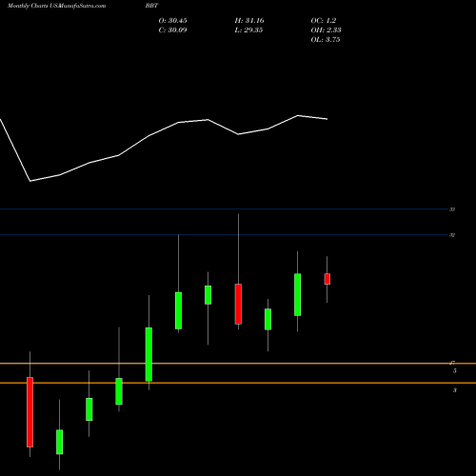Click the 'OH: 2.33' value
This screenshot has height=476, width=476.
(326, 30)
